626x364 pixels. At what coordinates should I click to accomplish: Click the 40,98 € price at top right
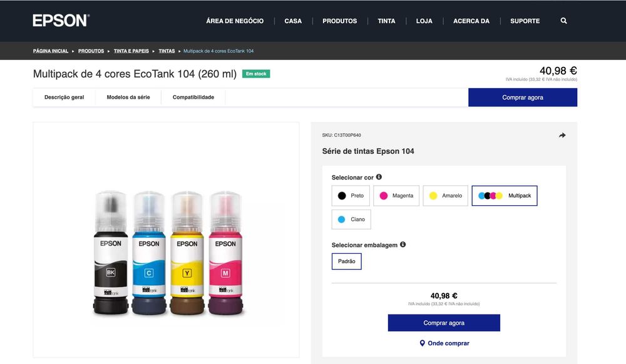coord(558,71)
